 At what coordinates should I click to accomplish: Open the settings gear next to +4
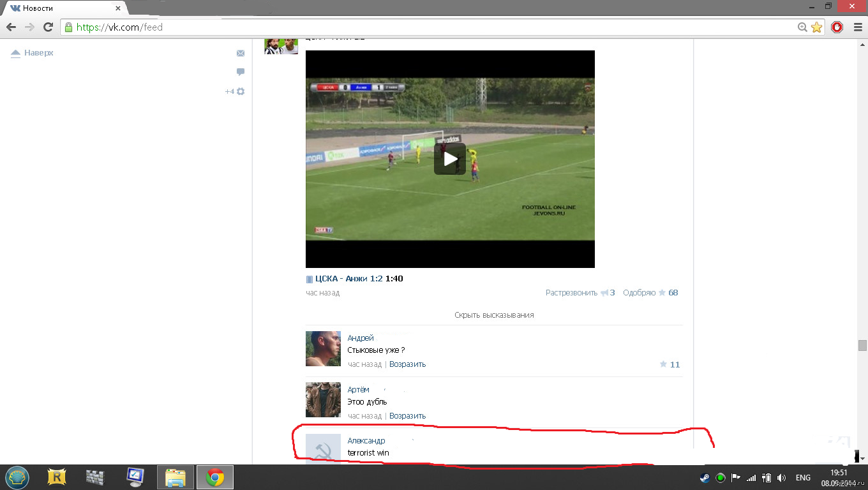coord(241,91)
